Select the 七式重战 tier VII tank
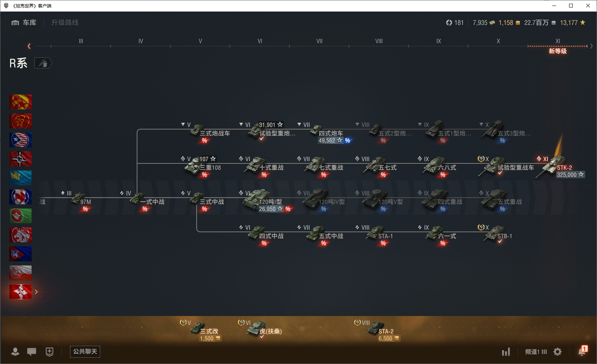Screen dimensions: 597x364 click(x=321, y=166)
